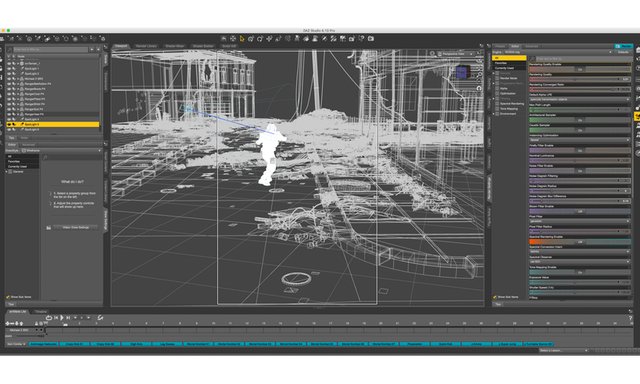This screenshot has width=640, height=384.
Task: Toggle visibility eye for the selected SpotLight 5
Action: click(x=9, y=124)
